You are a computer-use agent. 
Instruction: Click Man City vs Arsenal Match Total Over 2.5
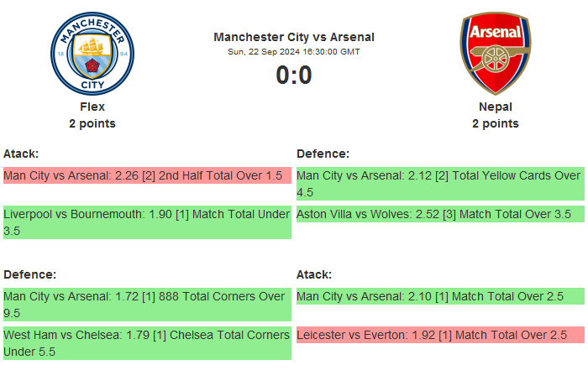pos(439,296)
